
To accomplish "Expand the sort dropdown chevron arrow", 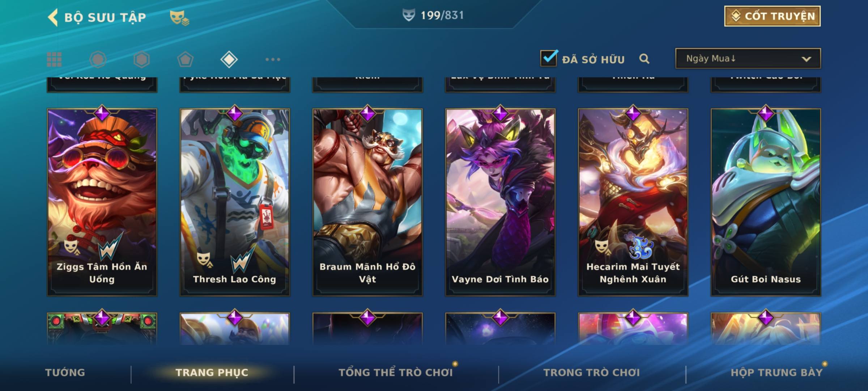I will [806, 59].
